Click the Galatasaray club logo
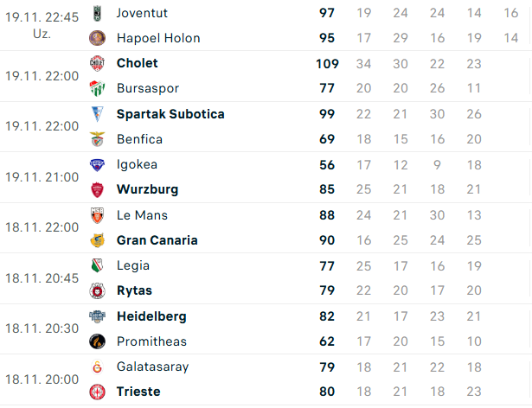The width and height of the screenshot is (532, 408). (97, 367)
